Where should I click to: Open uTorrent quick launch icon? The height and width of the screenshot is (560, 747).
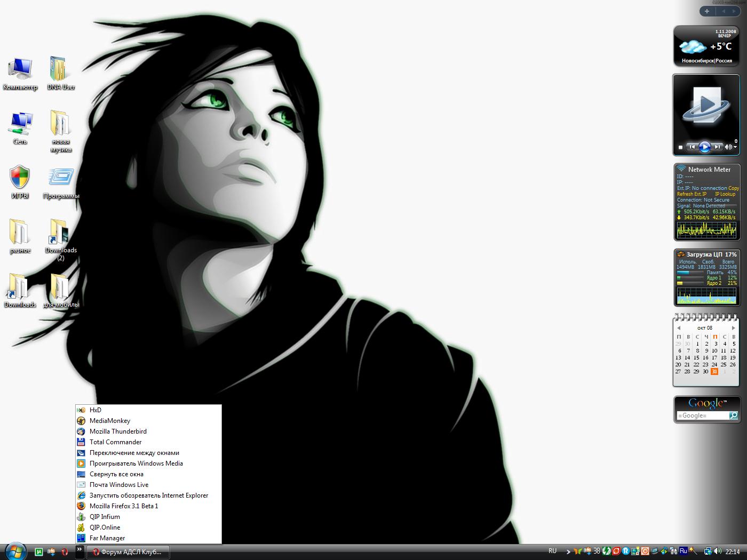(x=38, y=552)
